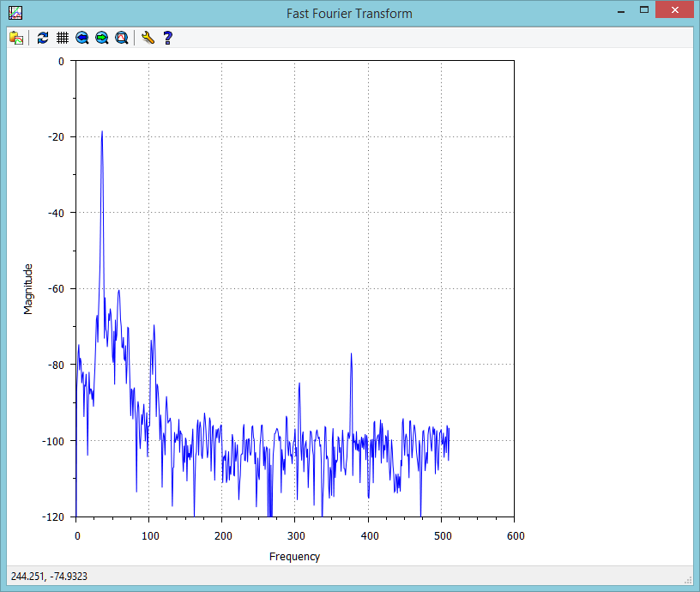Zoom out on the spectrum graph
700x592 pixels.
pos(81,37)
